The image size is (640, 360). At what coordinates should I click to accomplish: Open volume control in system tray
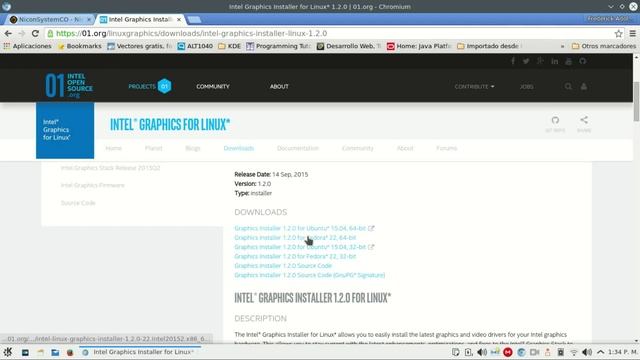pos(587,352)
